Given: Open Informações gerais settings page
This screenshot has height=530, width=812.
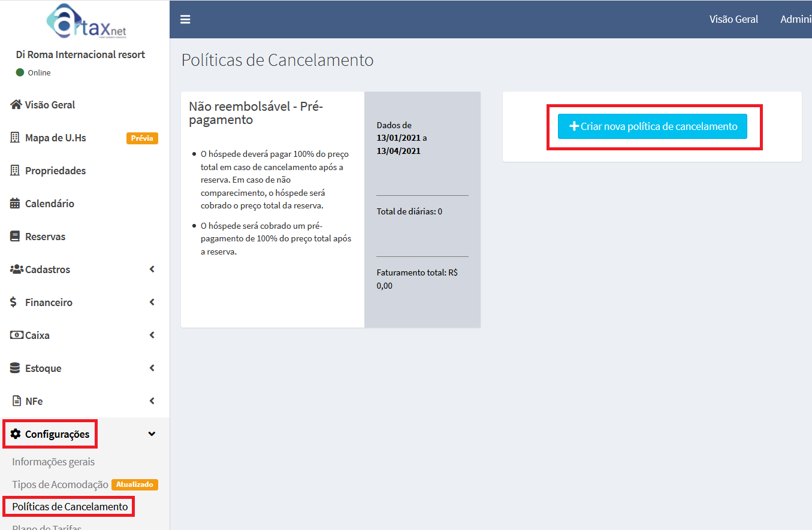Looking at the screenshot, I should pos(53,462).
